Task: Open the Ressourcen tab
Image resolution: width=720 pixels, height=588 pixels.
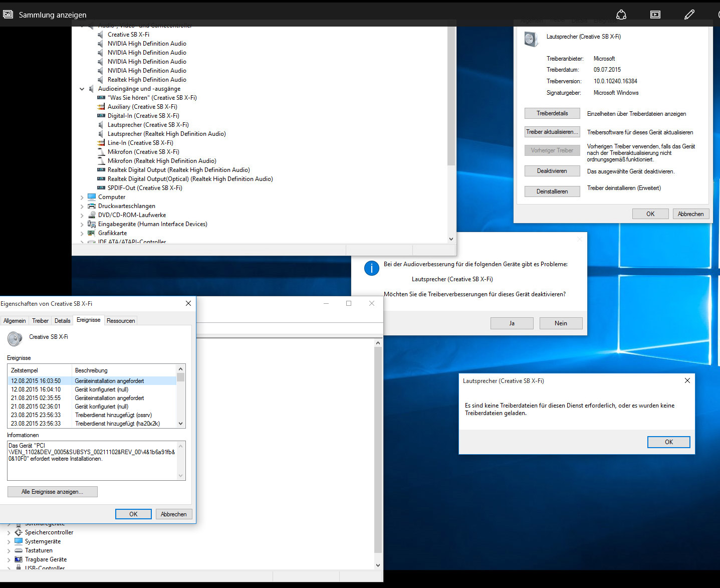Action: coord(121,321)
